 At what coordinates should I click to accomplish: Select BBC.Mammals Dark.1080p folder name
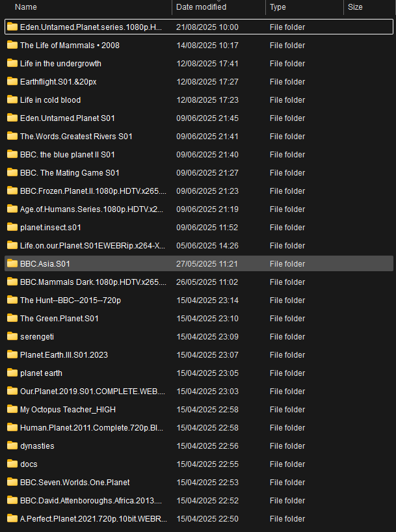pyautogui.click(x=93, y=282)
